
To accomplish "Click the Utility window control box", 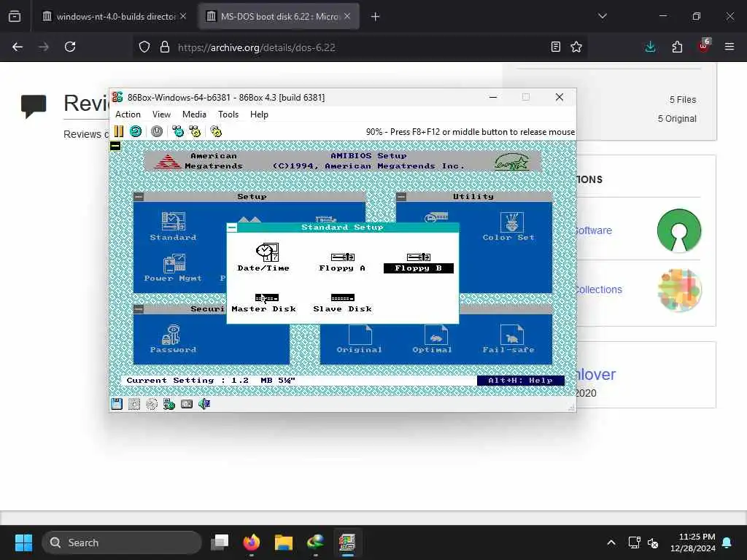I will point(401,197).
